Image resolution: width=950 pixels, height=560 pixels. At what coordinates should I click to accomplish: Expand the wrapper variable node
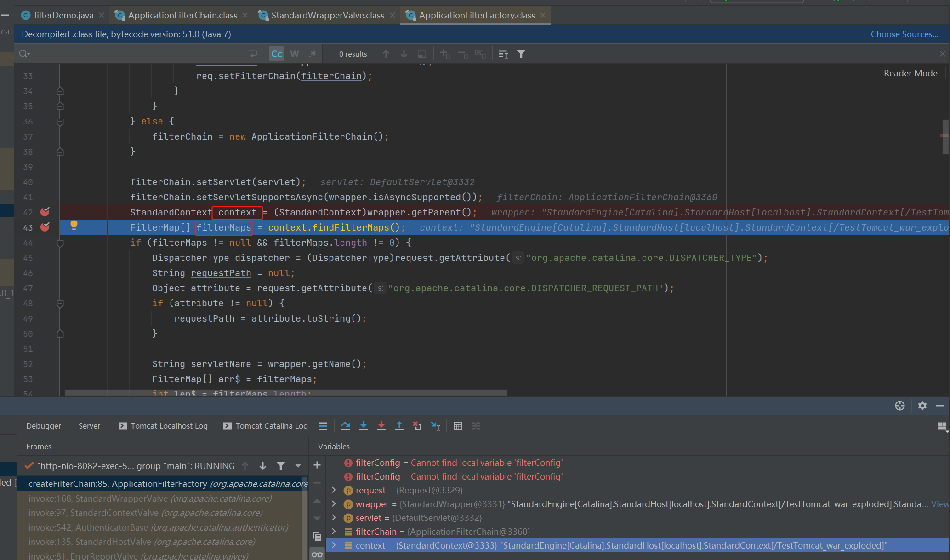coord(334,504)
